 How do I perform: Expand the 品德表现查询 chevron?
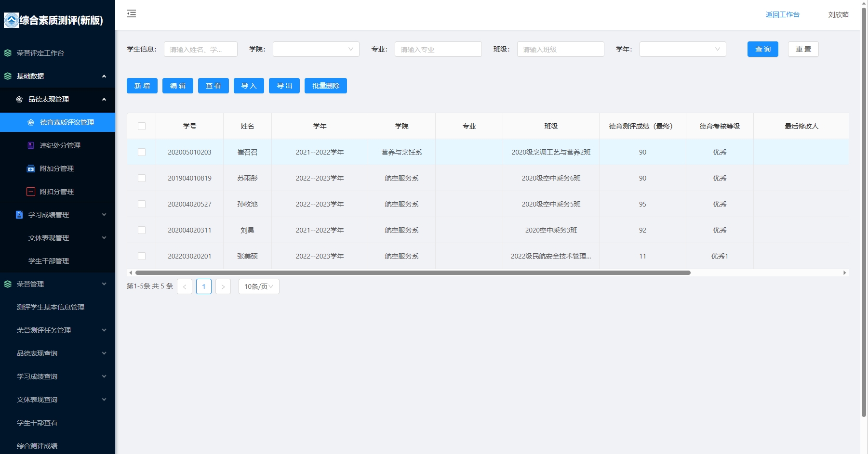pyautogui.click(x=104, y=353)
